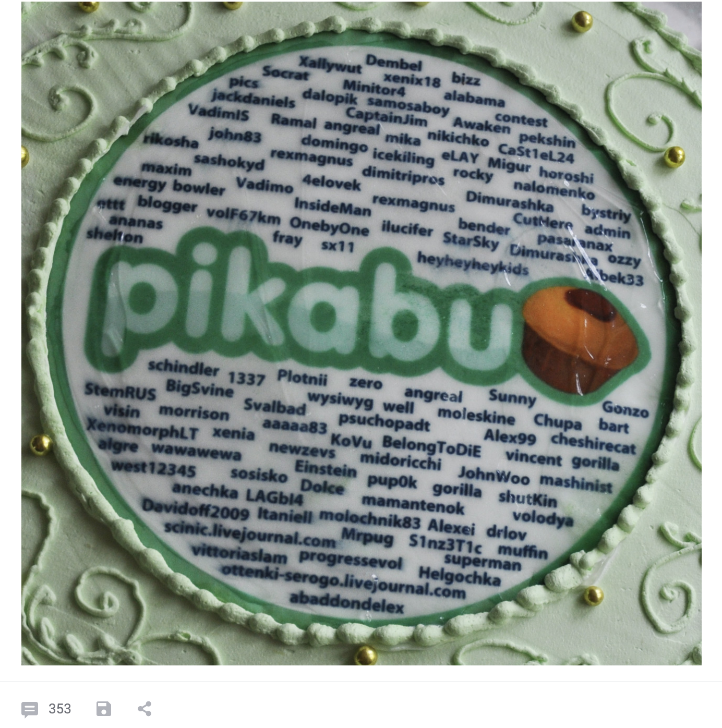Image resolution: width=722 pixels, height=728 pixels.
Task: Open comments with the speech bubble icon
Action: tap(30, 709)
